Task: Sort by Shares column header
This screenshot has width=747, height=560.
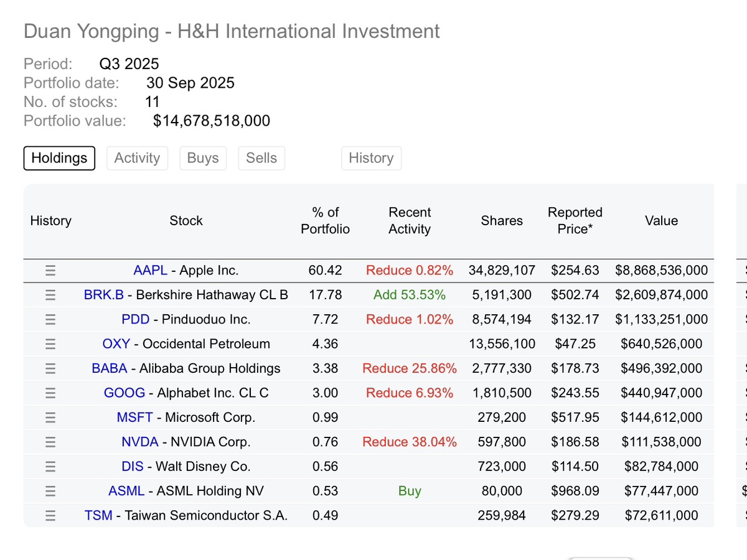Action: click(x=502, y=221)
